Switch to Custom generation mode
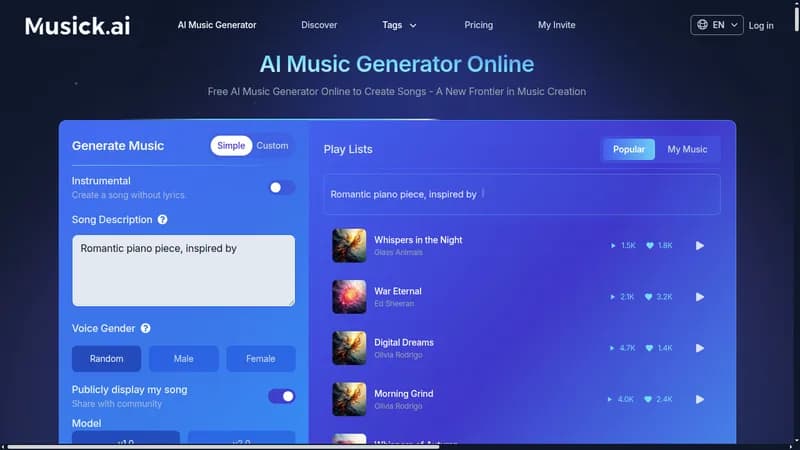 [272, 145]
